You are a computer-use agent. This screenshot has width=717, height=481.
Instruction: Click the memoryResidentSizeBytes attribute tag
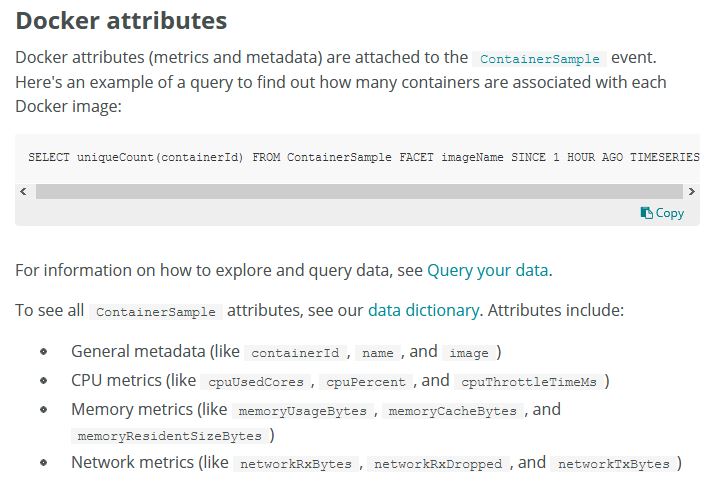coord(169,437)
